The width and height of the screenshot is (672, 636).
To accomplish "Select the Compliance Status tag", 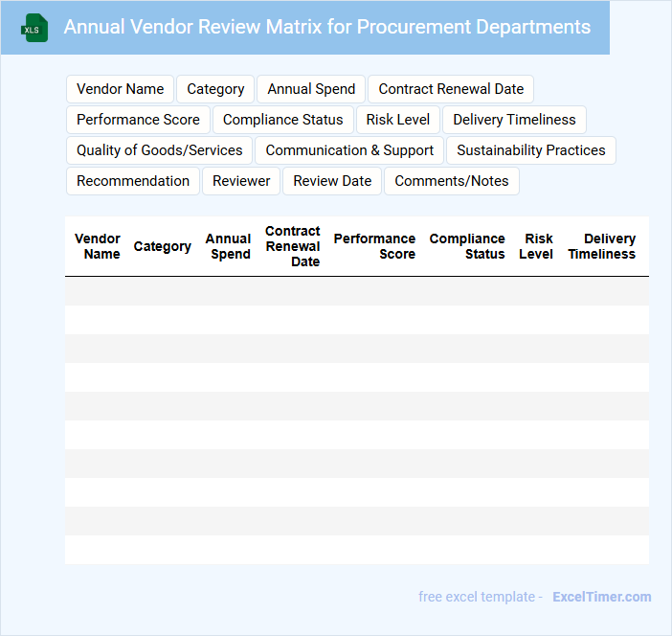I will tap(282, 120).
